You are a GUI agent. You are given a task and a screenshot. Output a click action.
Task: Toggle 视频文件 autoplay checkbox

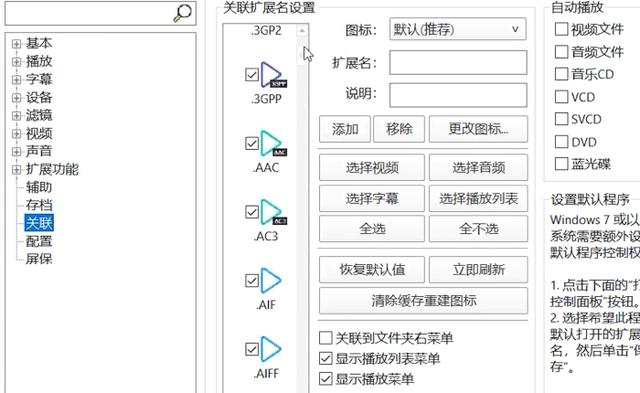coord(561,29)
